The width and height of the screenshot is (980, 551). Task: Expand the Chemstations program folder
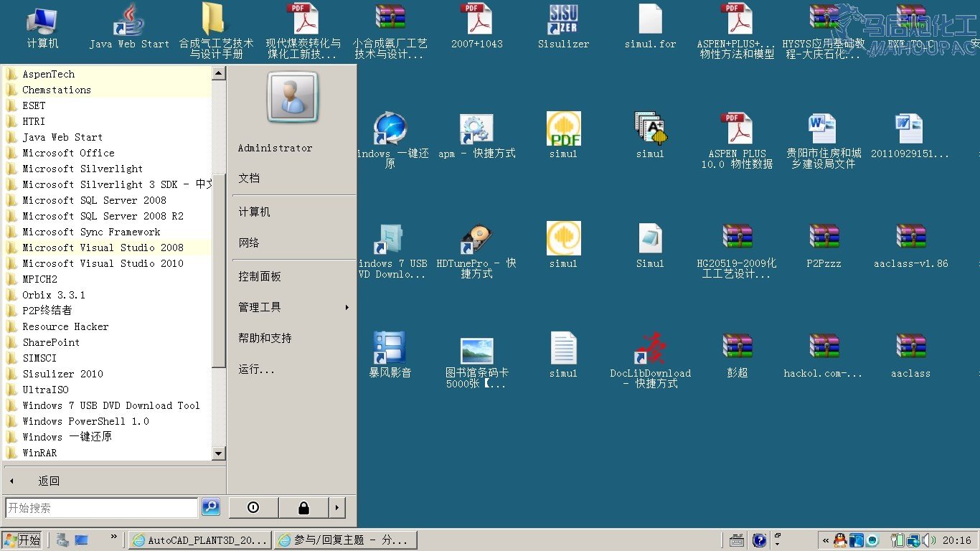point(108,90)
